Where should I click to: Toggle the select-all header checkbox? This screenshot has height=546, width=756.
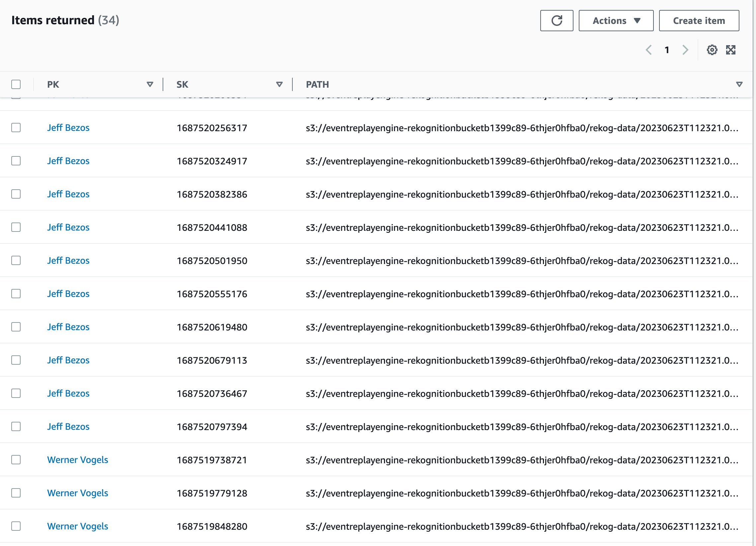click(x=16, y=84)
